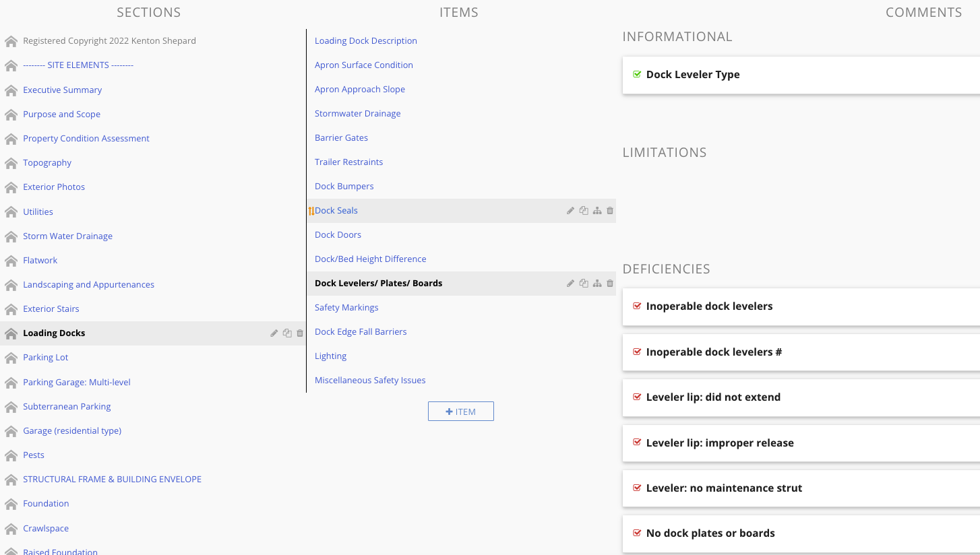Select Storm Water Drainage section
Viewport: 980px width, 555px height.
[x=68, y=236]
